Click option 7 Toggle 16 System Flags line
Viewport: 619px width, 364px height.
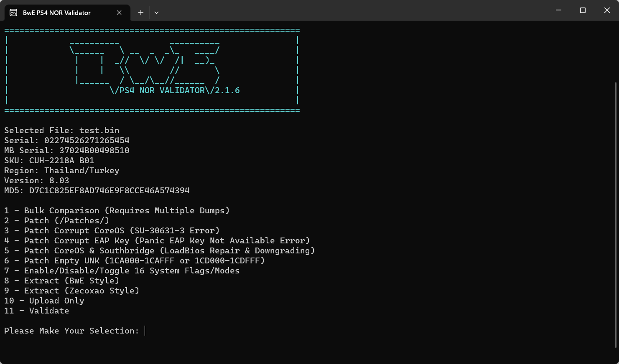coord(122,271)
